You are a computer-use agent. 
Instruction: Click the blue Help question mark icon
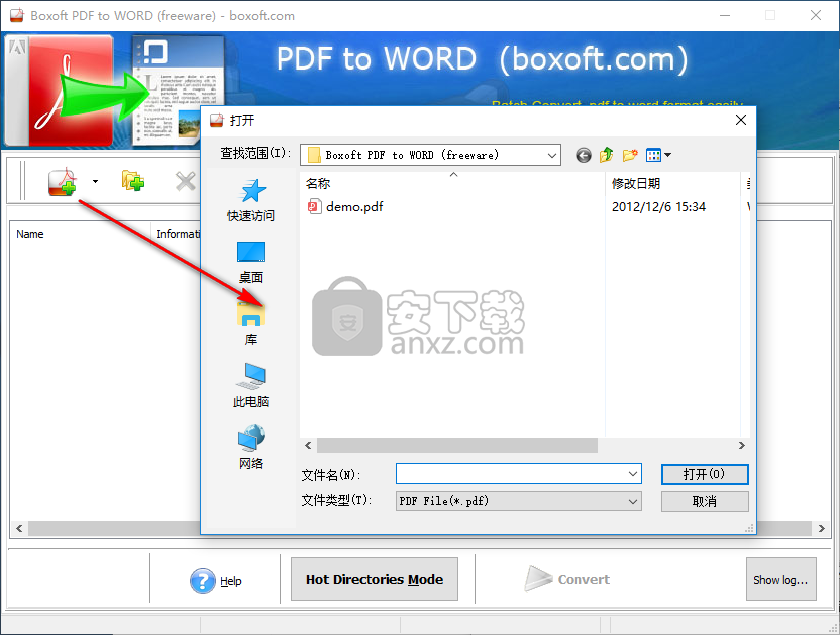click(x=203, y=580)
